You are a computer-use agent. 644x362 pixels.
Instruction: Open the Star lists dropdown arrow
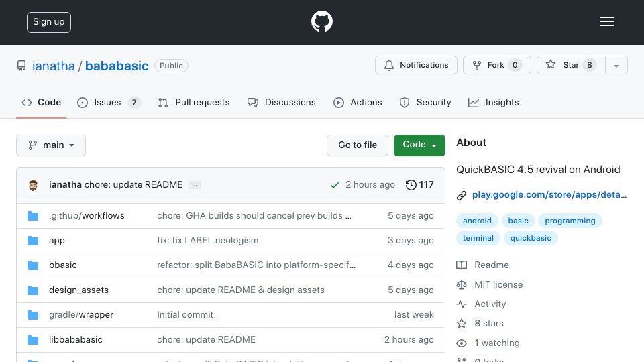616,65
